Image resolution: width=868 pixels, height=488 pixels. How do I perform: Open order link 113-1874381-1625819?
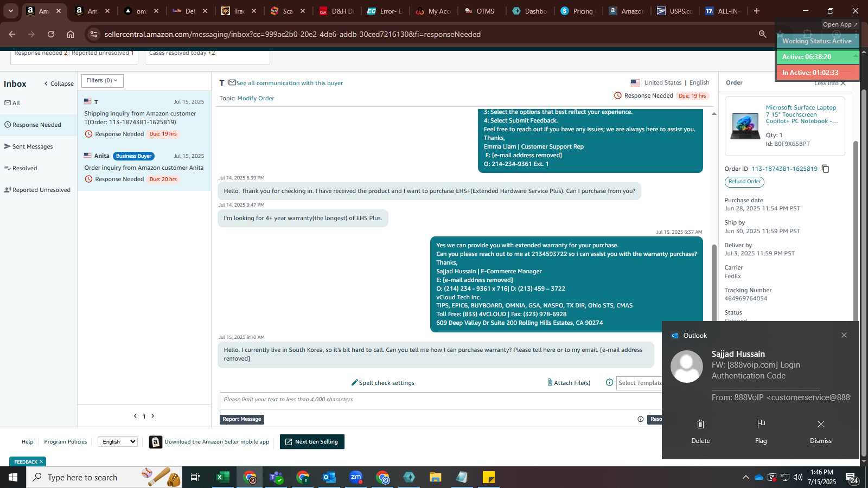point(784,169)
